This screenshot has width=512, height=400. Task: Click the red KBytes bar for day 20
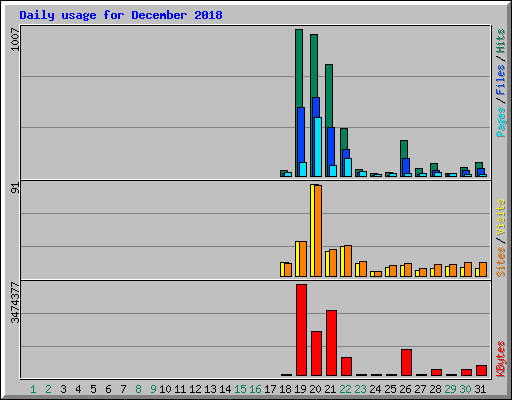click(316, 353)
